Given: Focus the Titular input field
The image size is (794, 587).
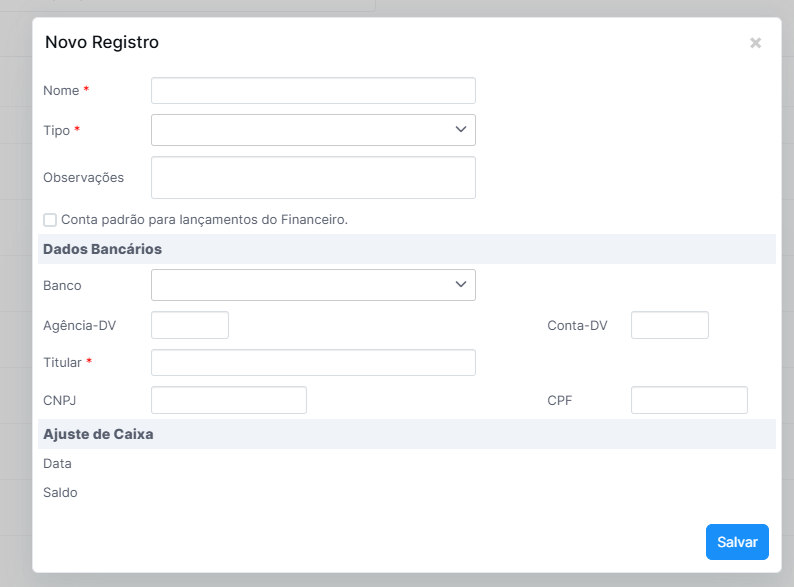Looking at the screenshot, I should tap(313, 362).
